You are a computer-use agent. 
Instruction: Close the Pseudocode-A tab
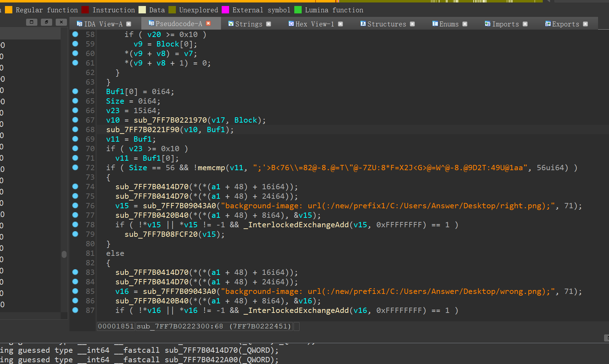tap(208, 24)
